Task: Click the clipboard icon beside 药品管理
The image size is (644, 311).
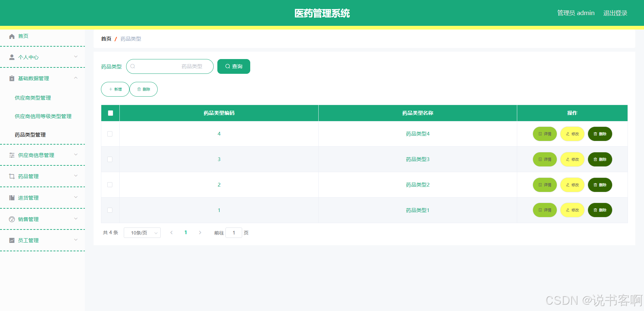Action: (x=11, y=176)
